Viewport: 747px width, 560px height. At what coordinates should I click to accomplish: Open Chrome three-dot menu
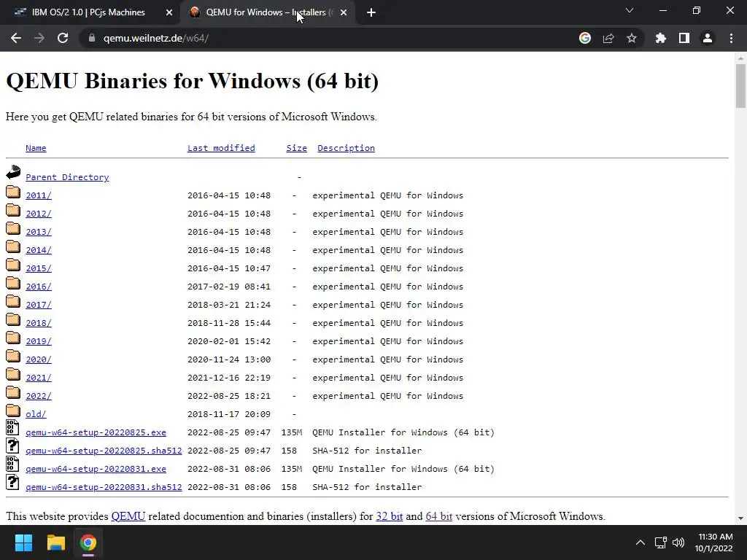731,38
